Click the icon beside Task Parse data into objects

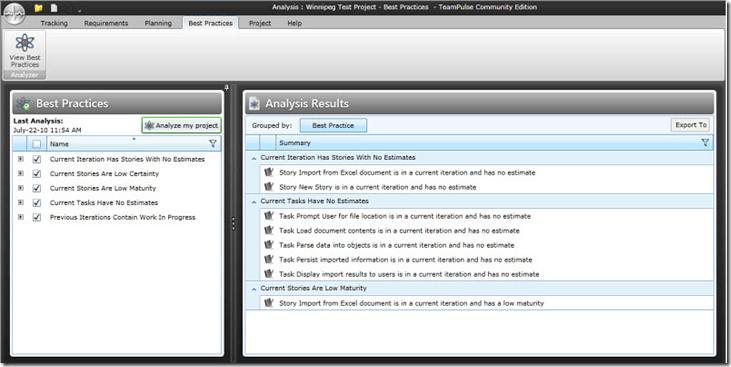point(269,245)
